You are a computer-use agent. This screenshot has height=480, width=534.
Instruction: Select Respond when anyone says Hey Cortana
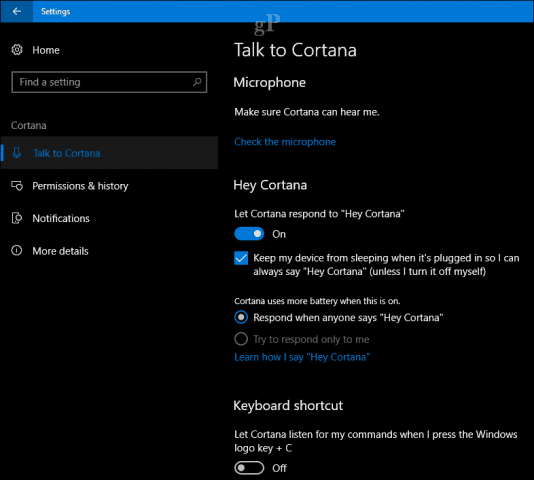(x=241, y=318)
